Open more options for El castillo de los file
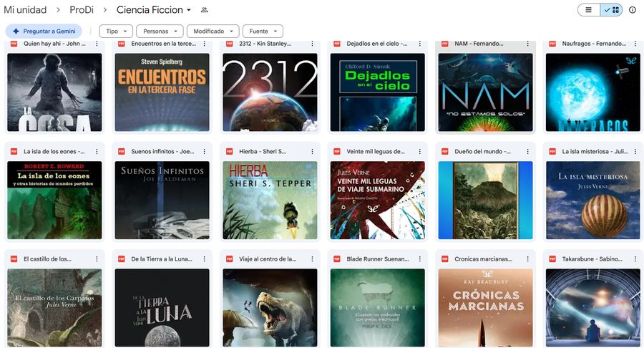Viewport: 644px width, 348px height. (97, 259)
